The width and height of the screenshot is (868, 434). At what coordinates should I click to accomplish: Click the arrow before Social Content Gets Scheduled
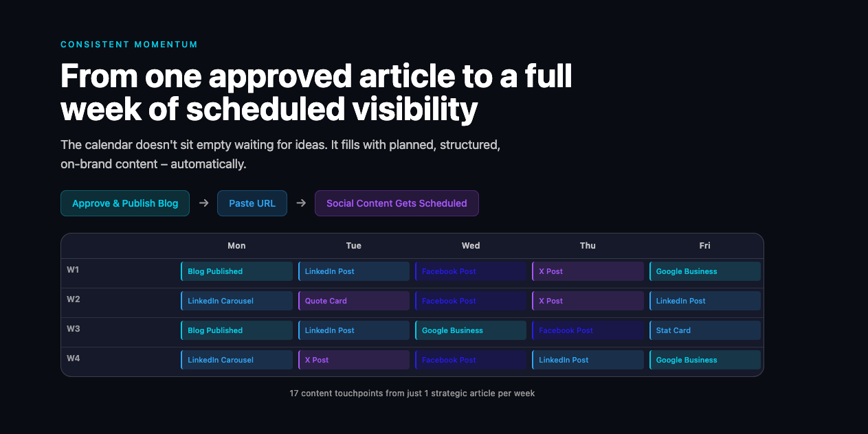(301, 203)
